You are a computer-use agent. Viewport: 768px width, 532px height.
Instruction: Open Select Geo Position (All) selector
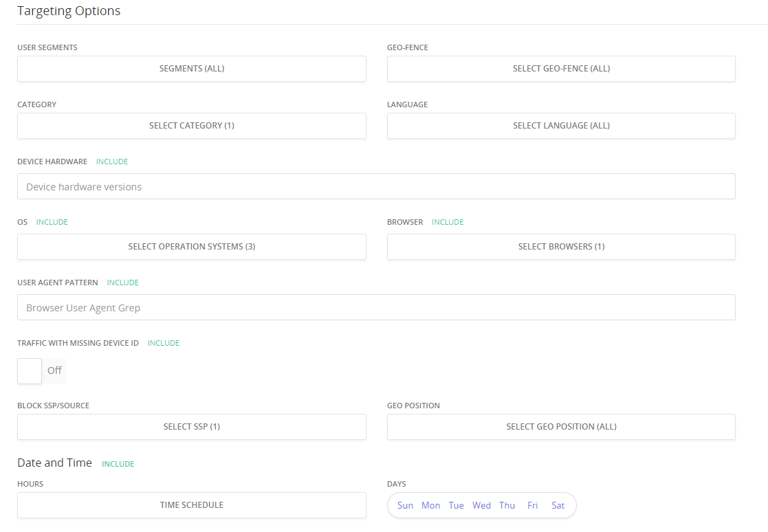[561, 427]
